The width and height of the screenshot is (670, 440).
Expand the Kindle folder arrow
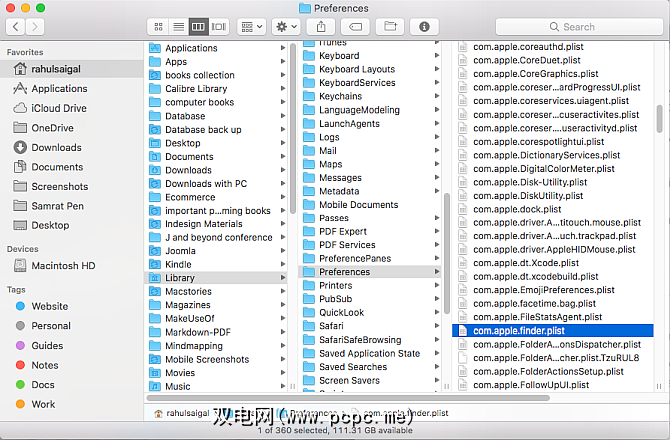(x=282, y=264)
